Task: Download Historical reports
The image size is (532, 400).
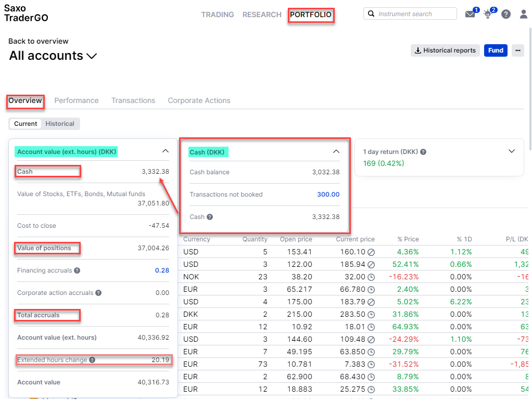Action: [445, 50]
